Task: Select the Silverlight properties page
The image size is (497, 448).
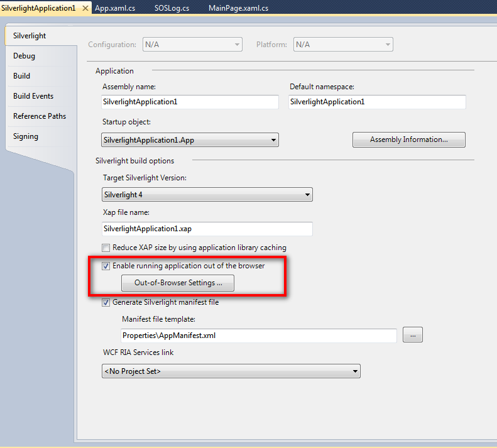Action: pyautogui.click(x=41, y=36)
